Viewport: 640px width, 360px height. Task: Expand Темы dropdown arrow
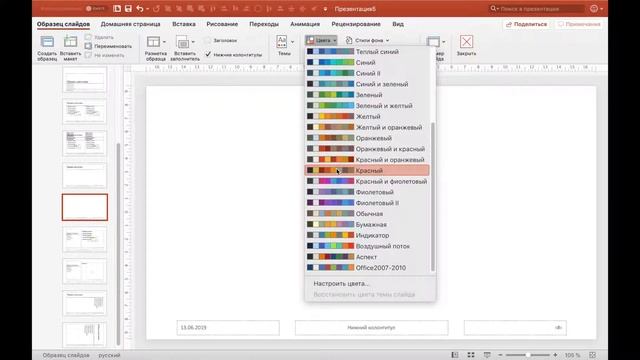tap(292, 42)
